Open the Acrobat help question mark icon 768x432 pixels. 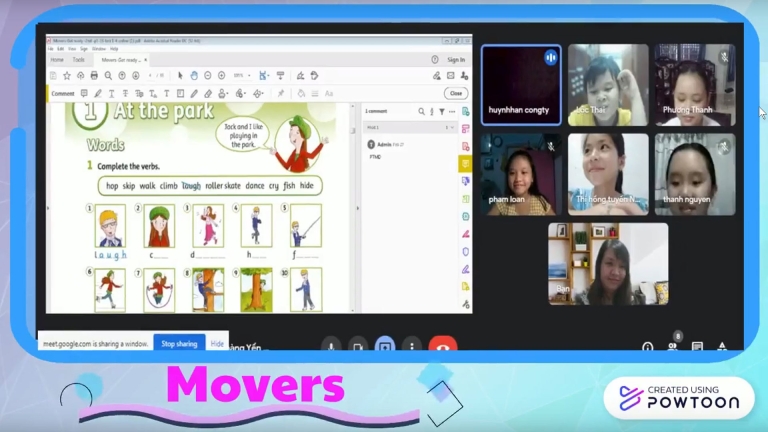click(x=434, y=59)
